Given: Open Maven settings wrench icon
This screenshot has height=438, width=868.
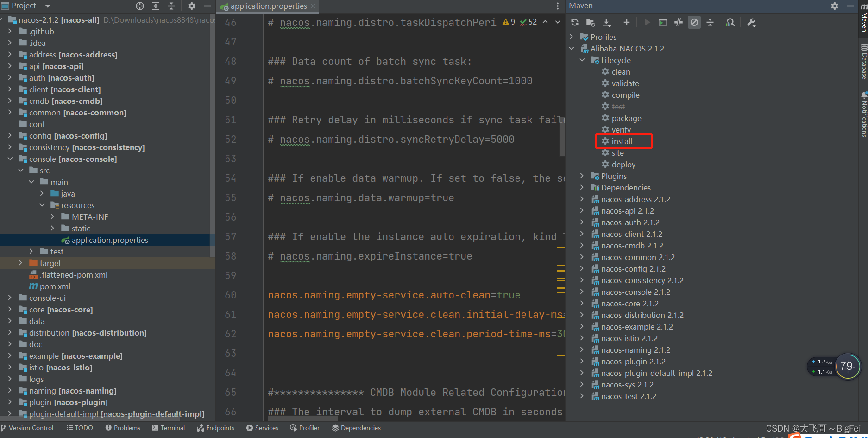Looking at the screenshot, I should (x=751, y=22).
